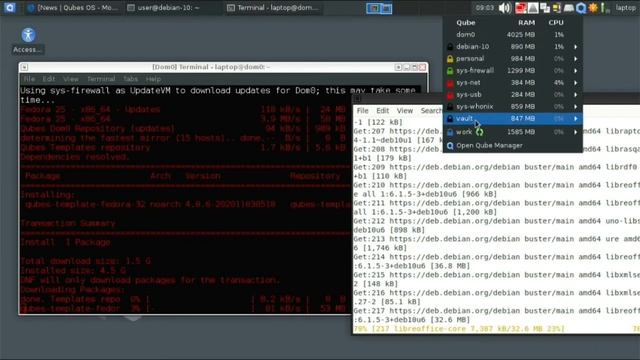This screenshot has height=360, width=640.
Task: Click the green power indicator tray icon
Action: pos(604,8)
